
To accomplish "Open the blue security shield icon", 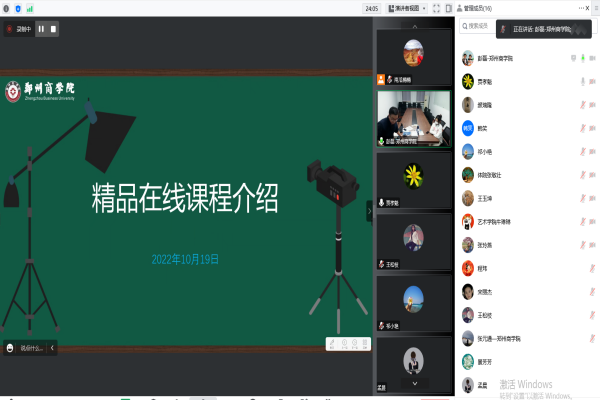I will (18, 8).
